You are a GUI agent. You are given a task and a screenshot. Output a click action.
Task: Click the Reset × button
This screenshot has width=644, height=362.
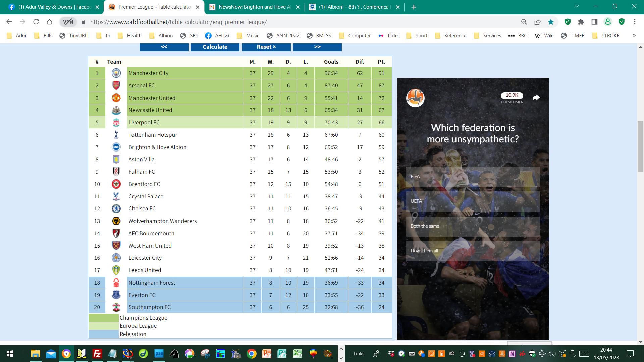click(x=266, y=47)
